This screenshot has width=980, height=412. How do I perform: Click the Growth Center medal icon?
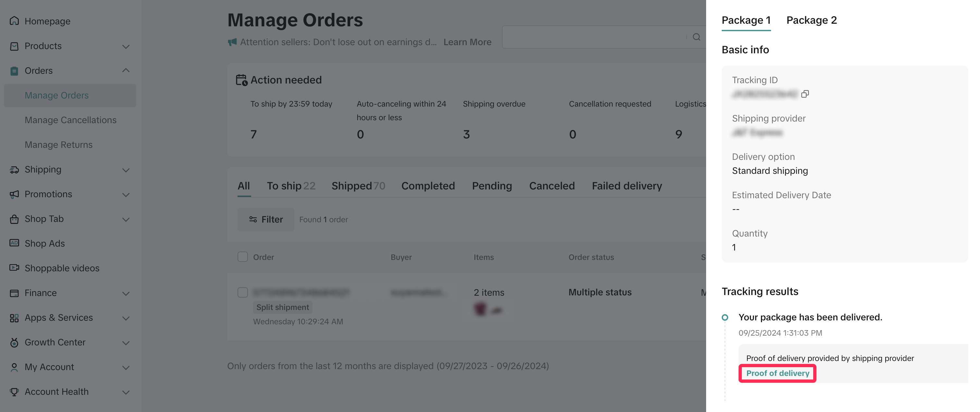coord(14,342)
